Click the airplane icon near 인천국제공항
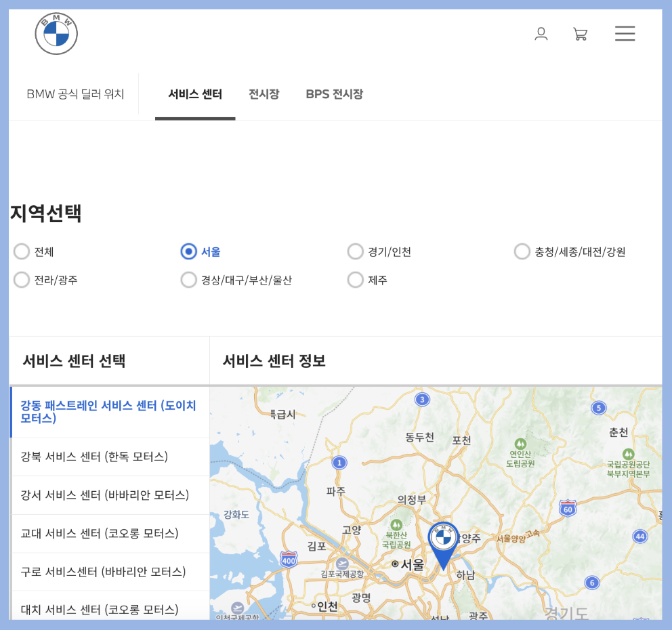Image resolution: width=672 pixels, height=630 pixels. click(236, 608)
